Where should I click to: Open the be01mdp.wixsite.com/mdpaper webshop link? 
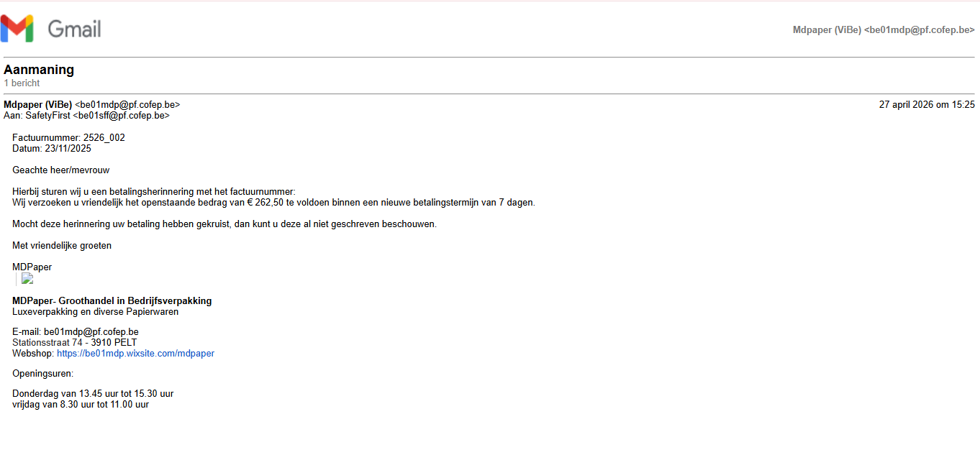[135, 354]
